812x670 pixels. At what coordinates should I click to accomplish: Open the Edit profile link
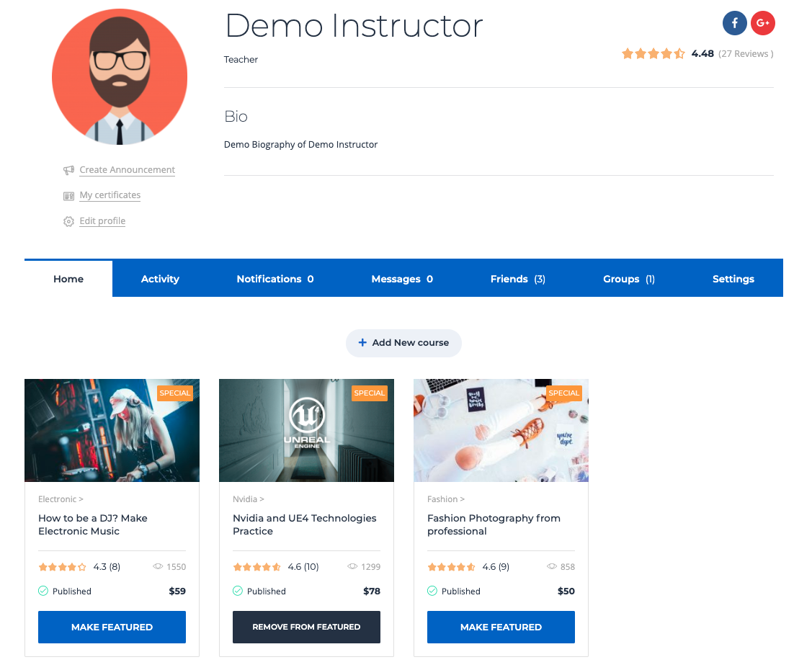click(102, 221)
